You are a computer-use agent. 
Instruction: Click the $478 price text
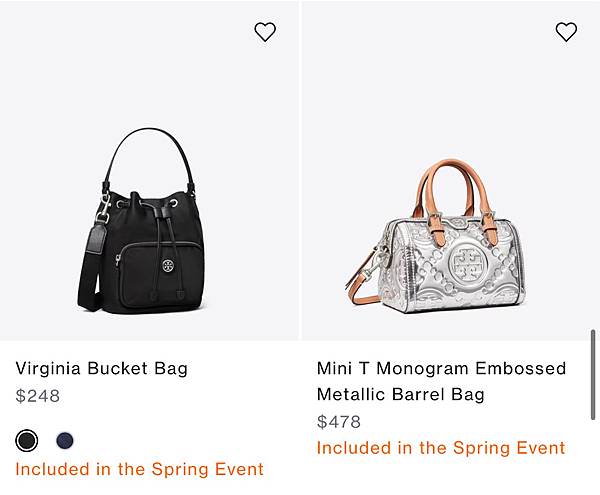click(339, 422)
